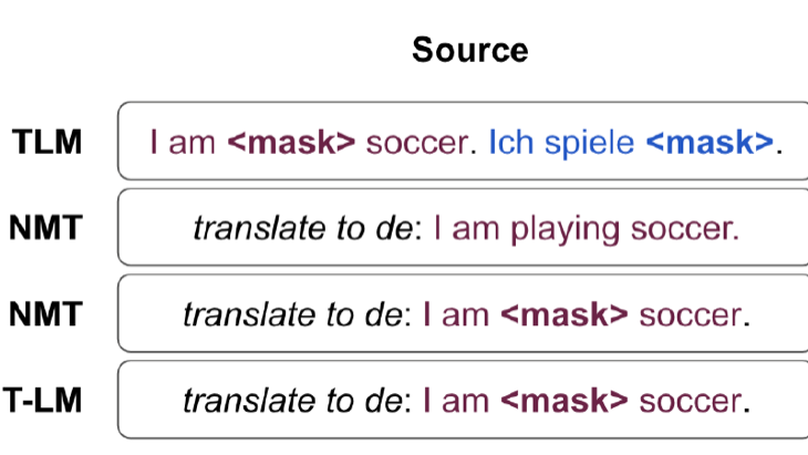Image resolution: width=808 pixels, height=455 pixels.
Task: Click the "Source" heading at the top
Action: point(470,49)
